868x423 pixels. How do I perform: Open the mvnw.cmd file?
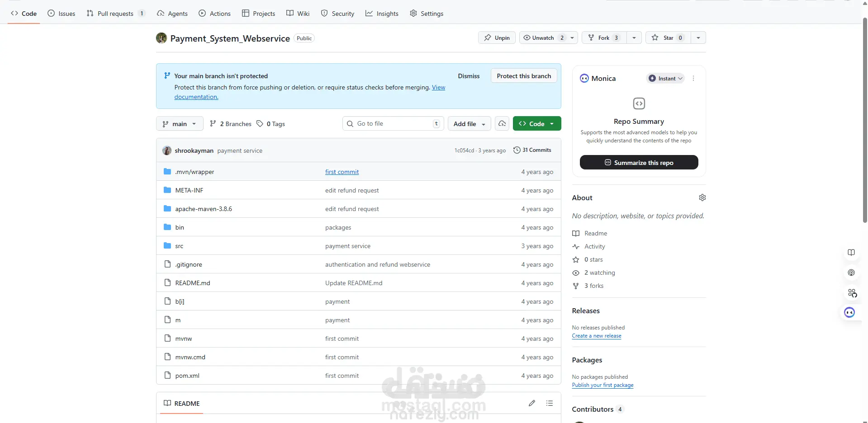(x=190, y=357)
